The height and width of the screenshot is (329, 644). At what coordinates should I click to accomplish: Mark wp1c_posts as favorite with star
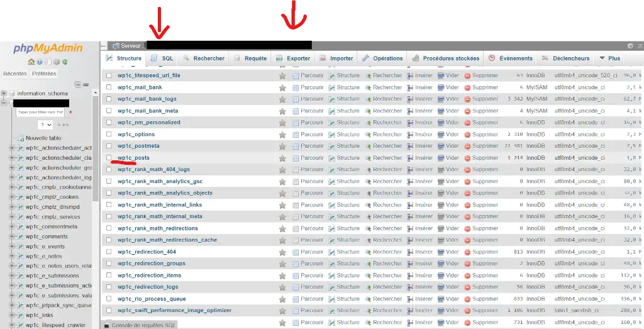(282, 158)
